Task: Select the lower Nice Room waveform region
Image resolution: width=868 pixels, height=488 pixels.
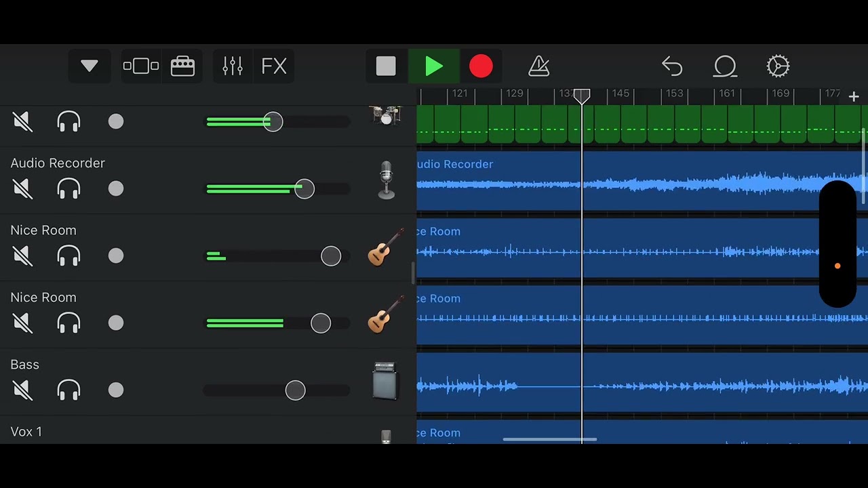Action: coord(642,315)
